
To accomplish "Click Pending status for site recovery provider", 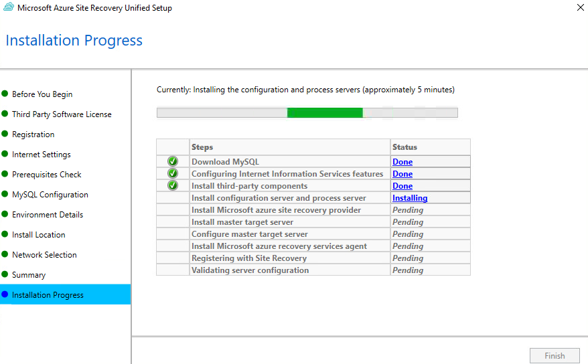I will click(408, 209).
